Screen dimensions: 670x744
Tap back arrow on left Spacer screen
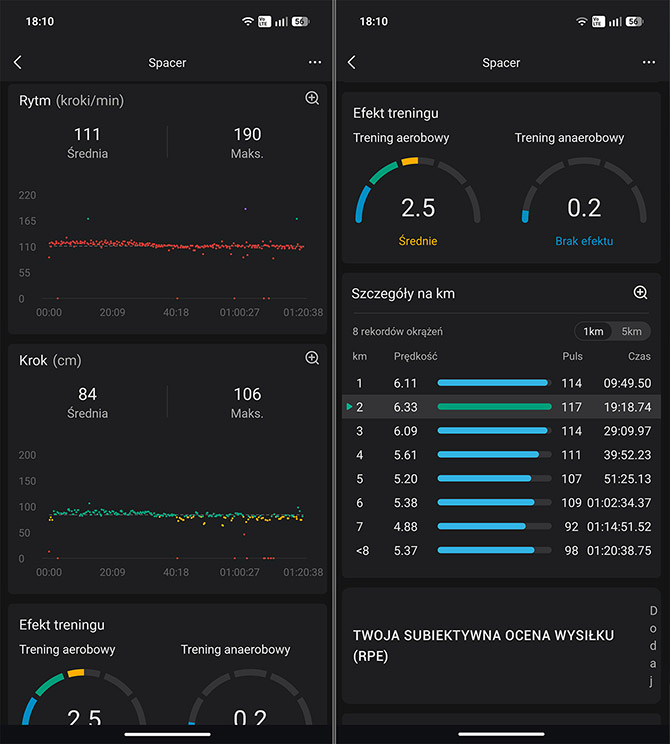pos(18,62)
